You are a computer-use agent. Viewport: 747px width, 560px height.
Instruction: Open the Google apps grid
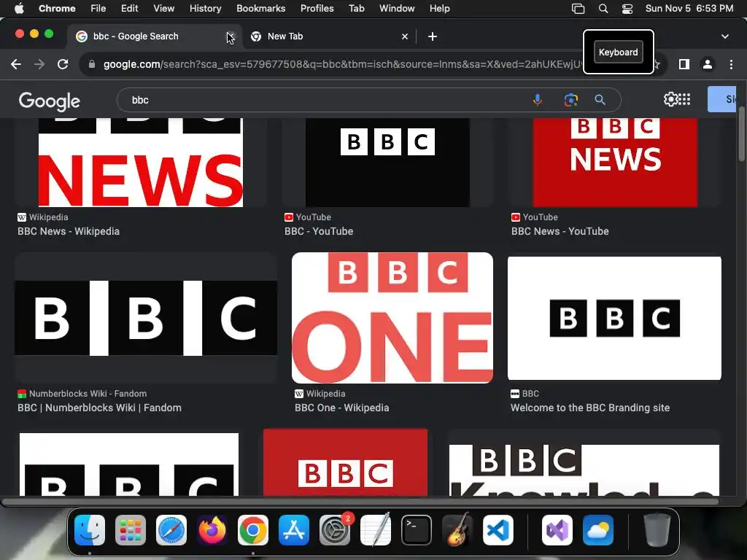[x=684, y=99]
